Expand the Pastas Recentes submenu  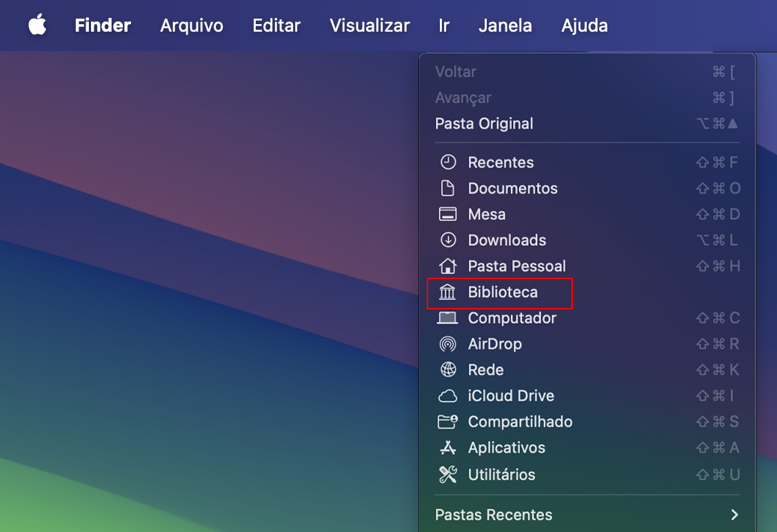pyautogui.click(x=494, y=514)
